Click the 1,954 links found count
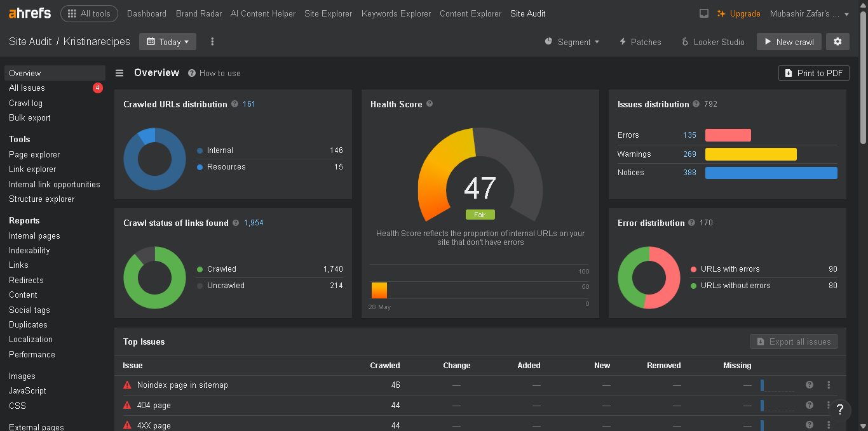The height and width of the screenshot is (431, 868). coord(254,223)
